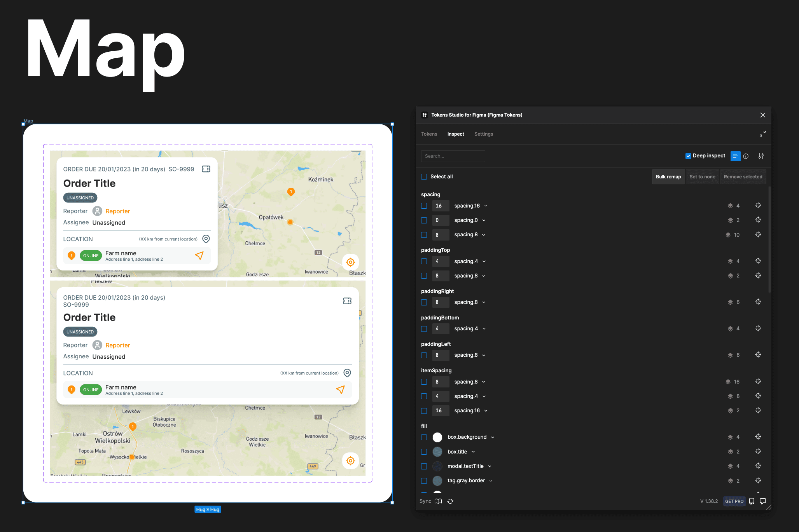Switch to the Tokens tab
Viewport: 799px width, 532px height.
[x=429, y=134]
